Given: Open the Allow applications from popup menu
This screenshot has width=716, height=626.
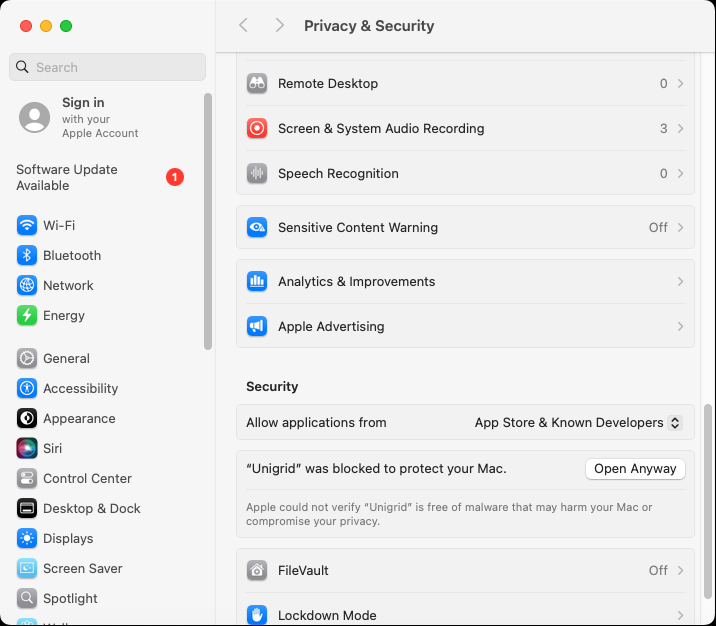Looking at the screenshot, I should [579, 422].
